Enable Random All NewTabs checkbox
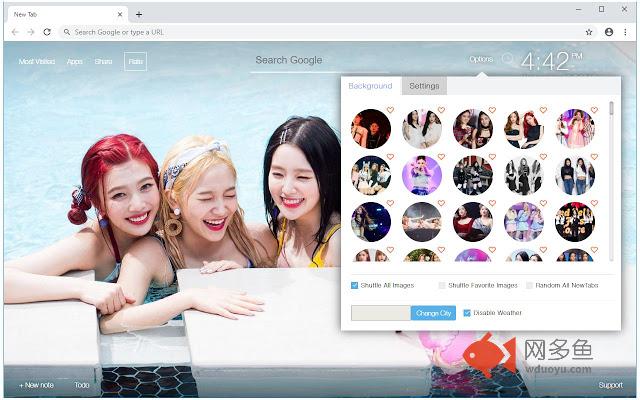This screenshot has height=400, width=640. pos(529,285)
